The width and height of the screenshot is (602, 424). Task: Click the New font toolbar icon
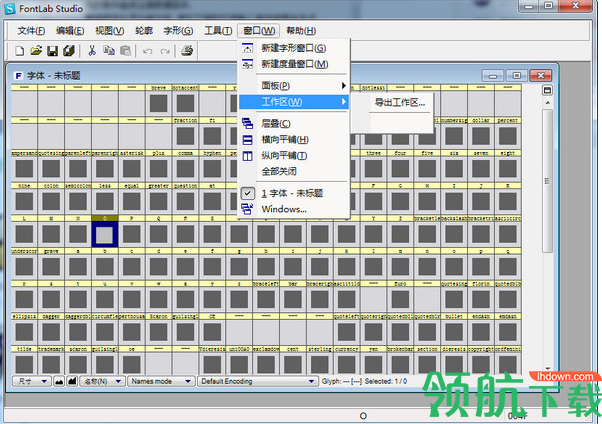(20, 51)
